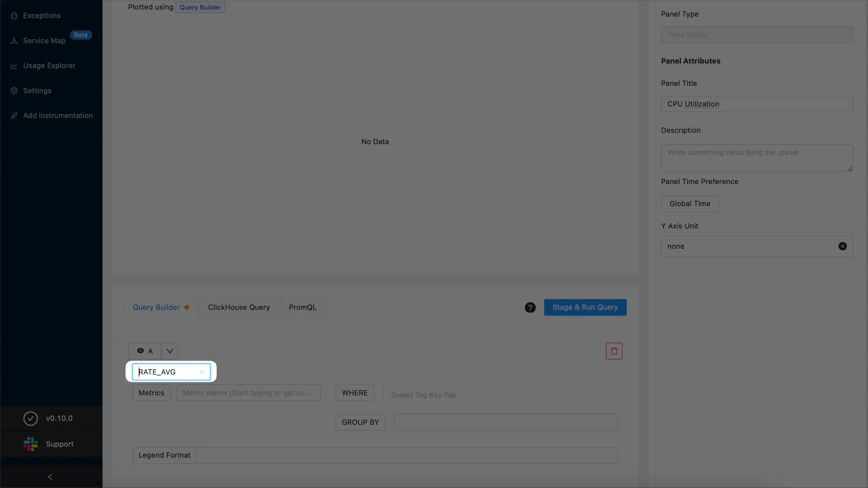
Task: Open the Global Time preference dropdown
Action: coord(690,204)
